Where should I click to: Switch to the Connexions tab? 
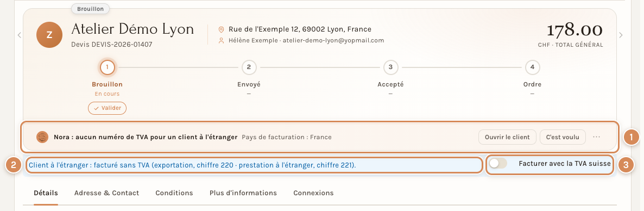[313, 193]
